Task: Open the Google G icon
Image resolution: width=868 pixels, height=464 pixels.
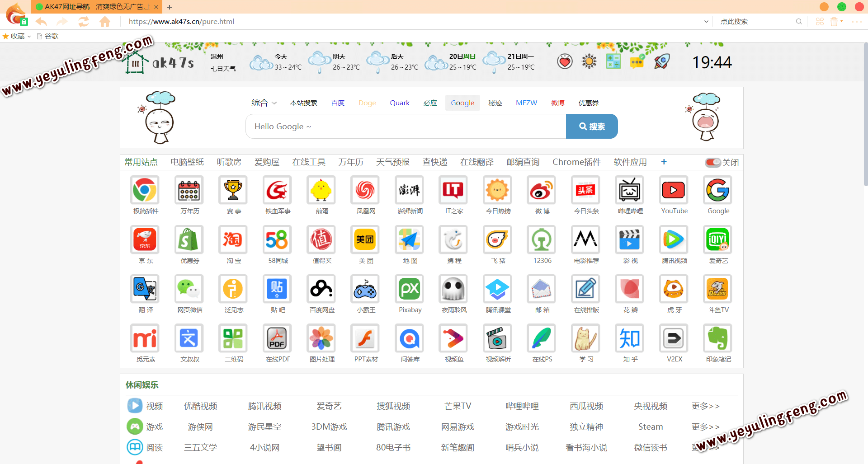Action: coord(717,190)
